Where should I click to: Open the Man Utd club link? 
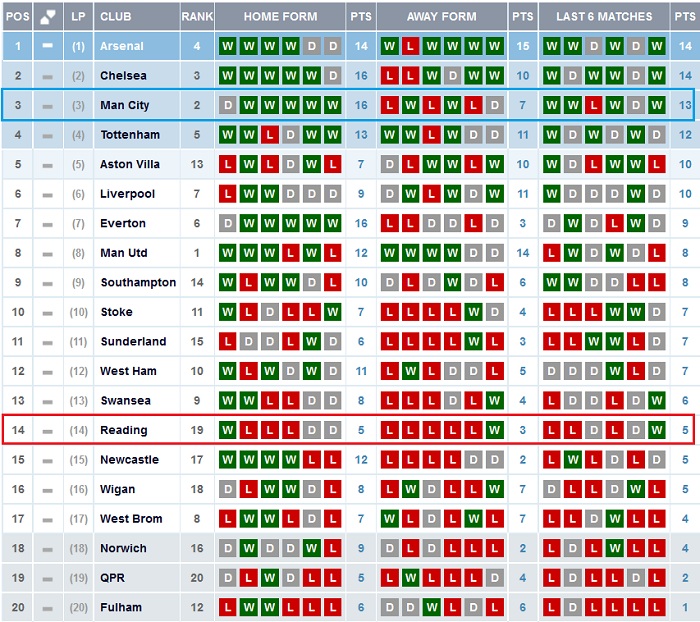(x=124, y=253)
